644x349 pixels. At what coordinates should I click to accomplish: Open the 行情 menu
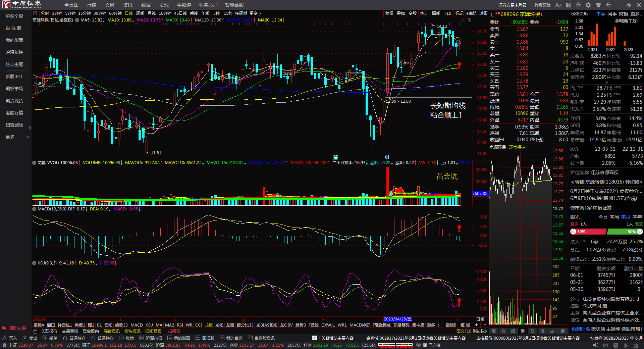point(92,5)
